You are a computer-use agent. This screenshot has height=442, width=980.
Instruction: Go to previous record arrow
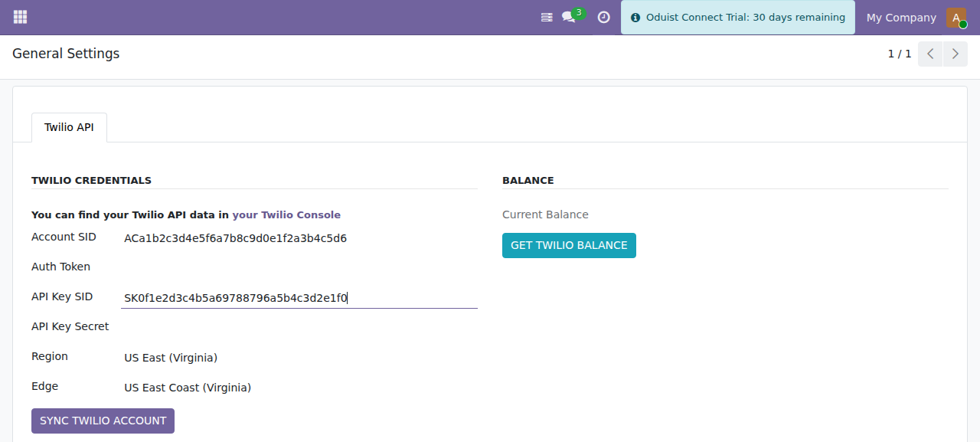(x=930, y=54)
